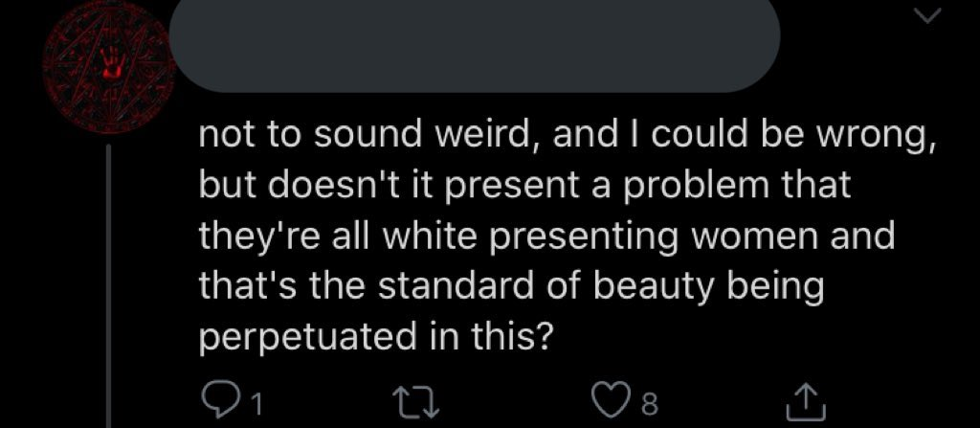View the reply count number 1

pos(257,406)
